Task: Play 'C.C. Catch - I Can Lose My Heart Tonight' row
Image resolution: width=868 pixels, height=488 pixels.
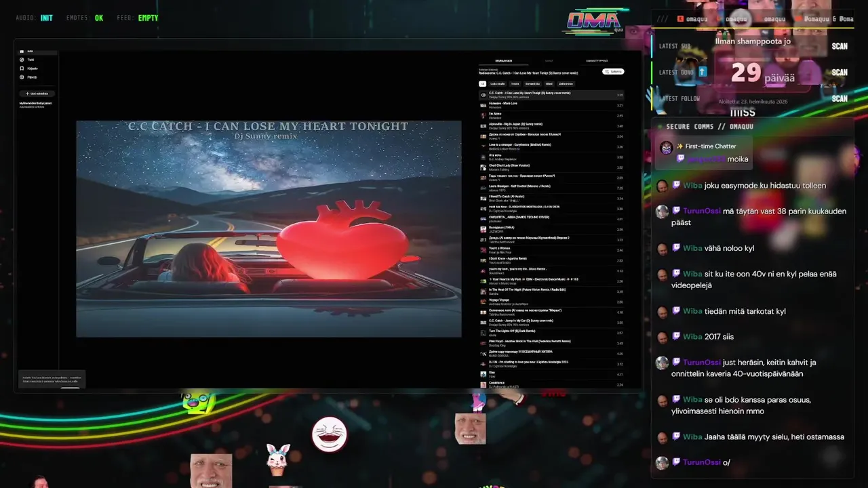Action: [x=551, y=94]
